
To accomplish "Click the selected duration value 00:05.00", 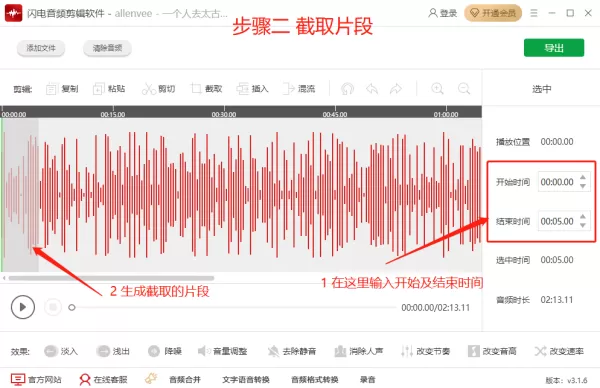I will (x=557, y=260).
